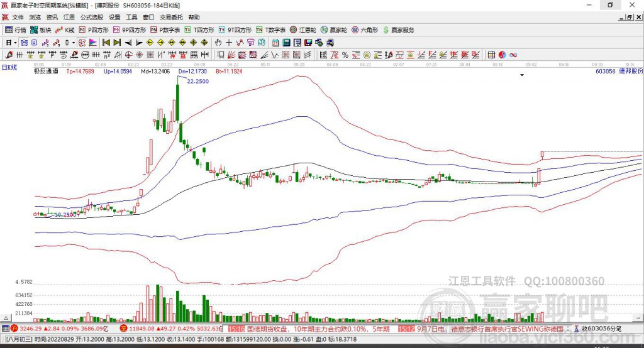Expand the candlestick style dropdown arrow
Image resolution: width=644 pixels, height=348 pixels.
click(x=74, y=43)
